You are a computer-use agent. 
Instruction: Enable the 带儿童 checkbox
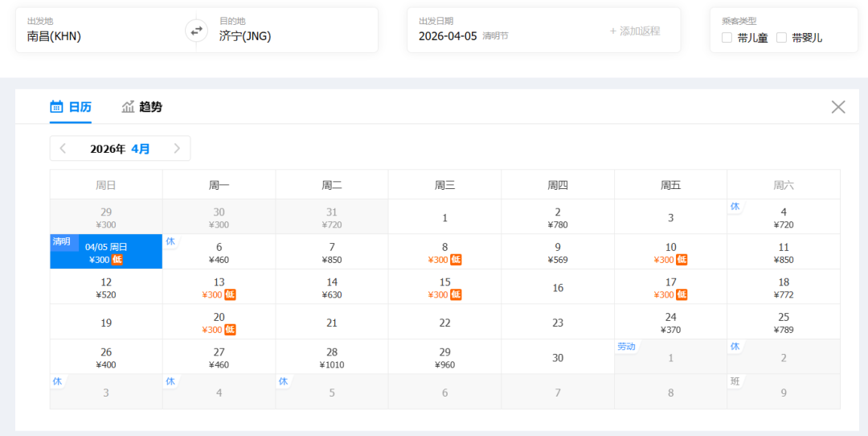point(727,38)
